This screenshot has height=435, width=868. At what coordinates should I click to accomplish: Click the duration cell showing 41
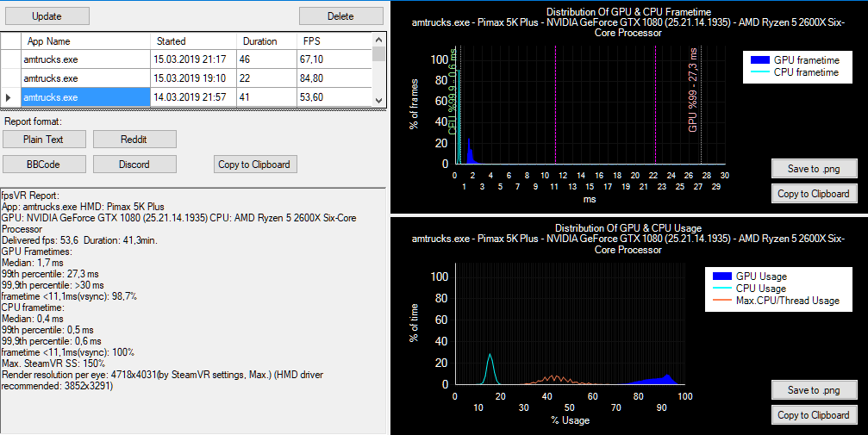tap(267, 96)
